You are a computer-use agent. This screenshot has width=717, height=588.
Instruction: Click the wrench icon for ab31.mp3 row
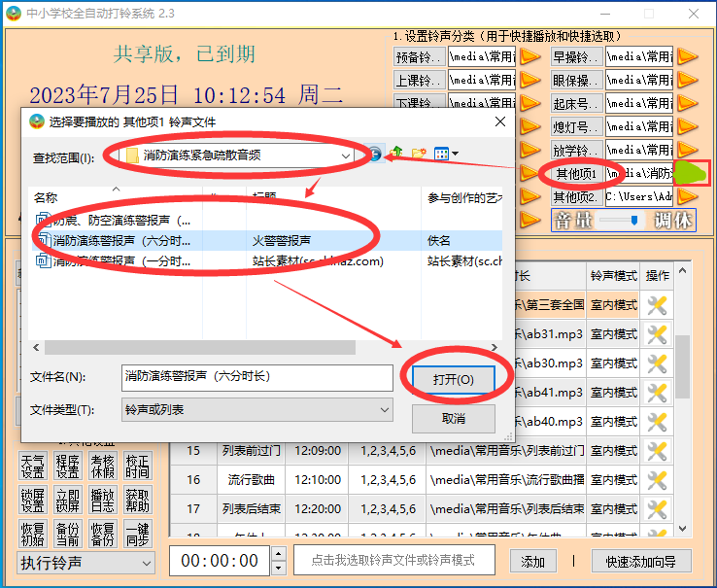657,334
